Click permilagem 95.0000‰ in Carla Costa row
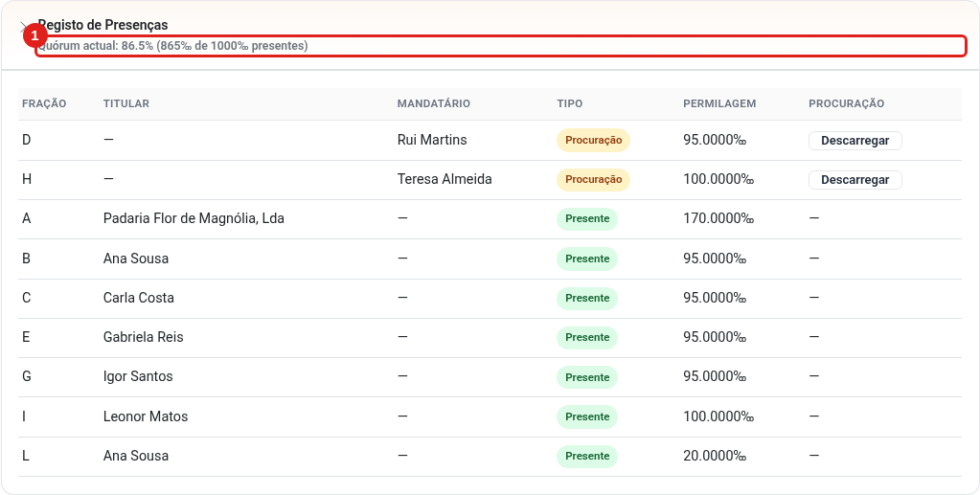This screenshot has width=980, height=495. [x=715, y=298]
